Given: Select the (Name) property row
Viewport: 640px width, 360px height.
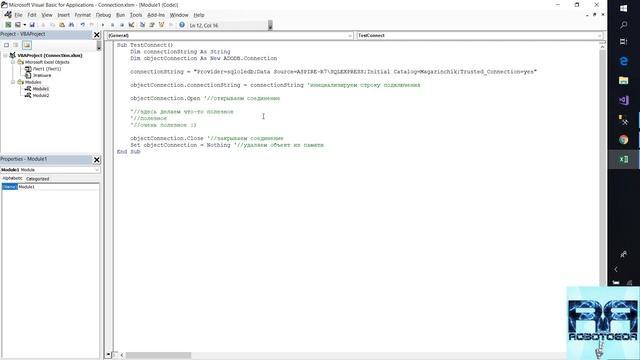Looking at the screenshot, I should point(9,187).
